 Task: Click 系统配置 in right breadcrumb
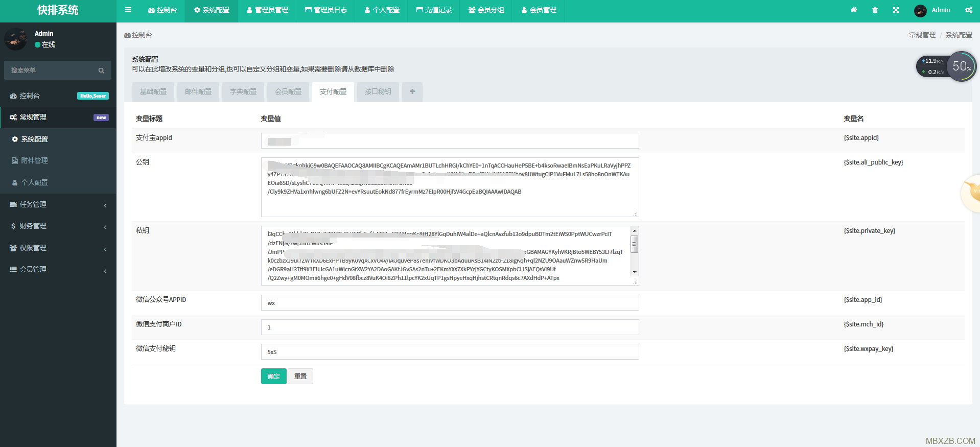coord(959,35)
